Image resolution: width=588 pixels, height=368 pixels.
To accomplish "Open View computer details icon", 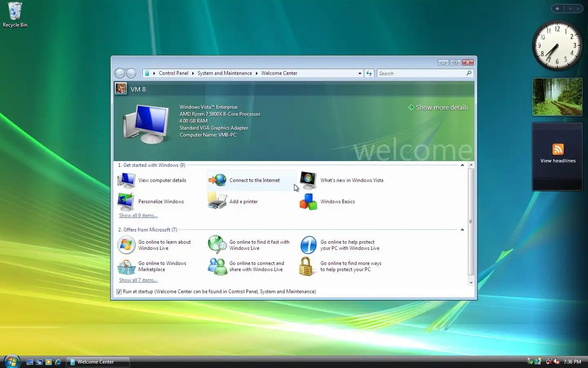I will point(126,180).
